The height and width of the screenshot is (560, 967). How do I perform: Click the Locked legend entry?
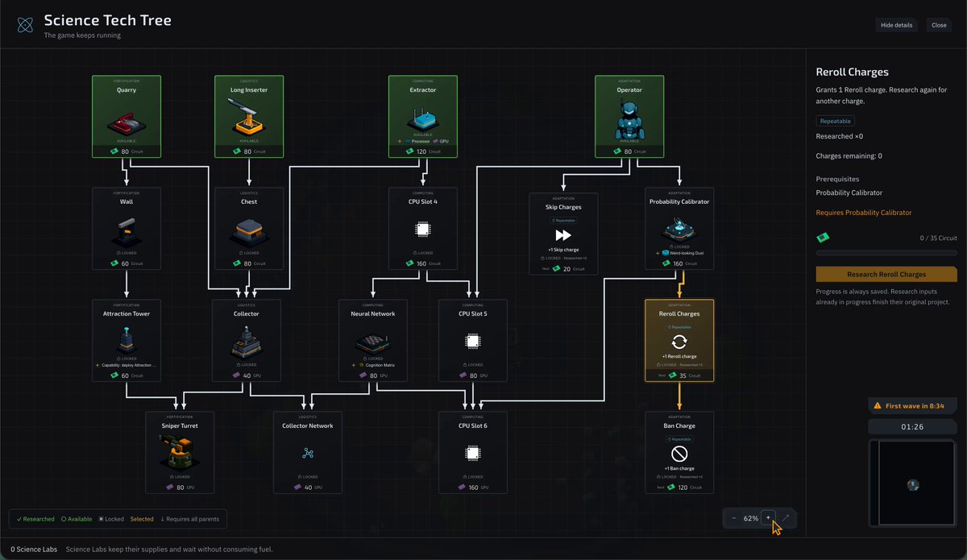[111, 519]
